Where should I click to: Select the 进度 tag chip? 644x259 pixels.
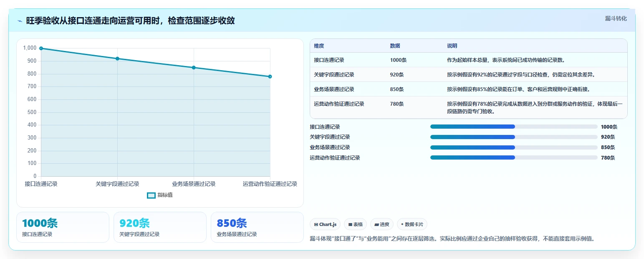[382, 224]
